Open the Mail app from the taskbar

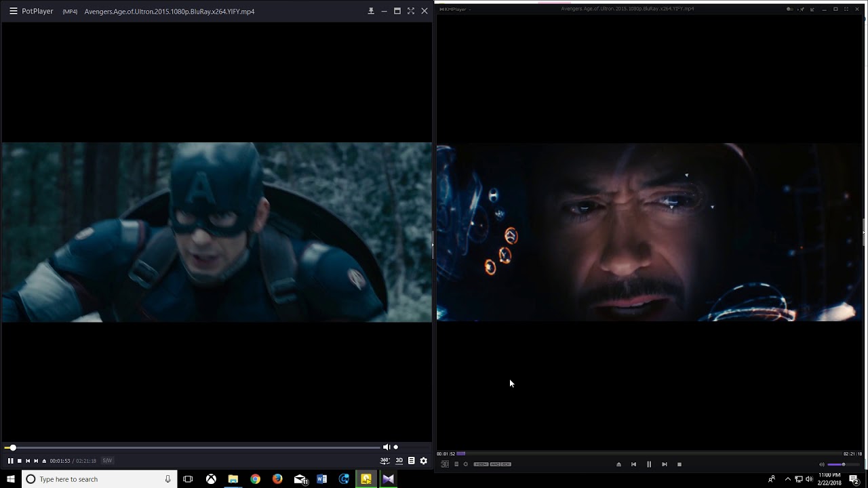click(x=300, y=479)
